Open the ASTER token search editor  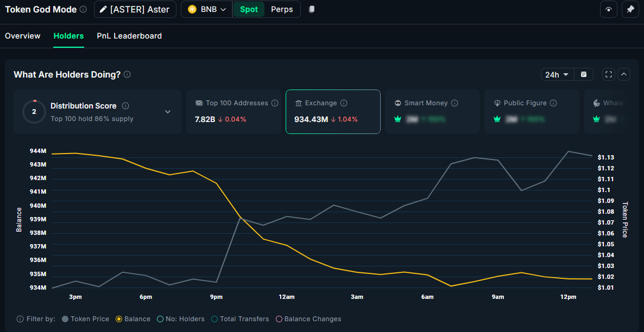point(135,9)
